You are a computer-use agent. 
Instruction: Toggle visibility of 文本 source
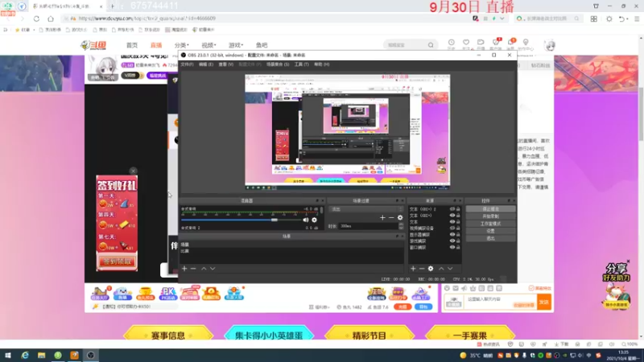452,222
